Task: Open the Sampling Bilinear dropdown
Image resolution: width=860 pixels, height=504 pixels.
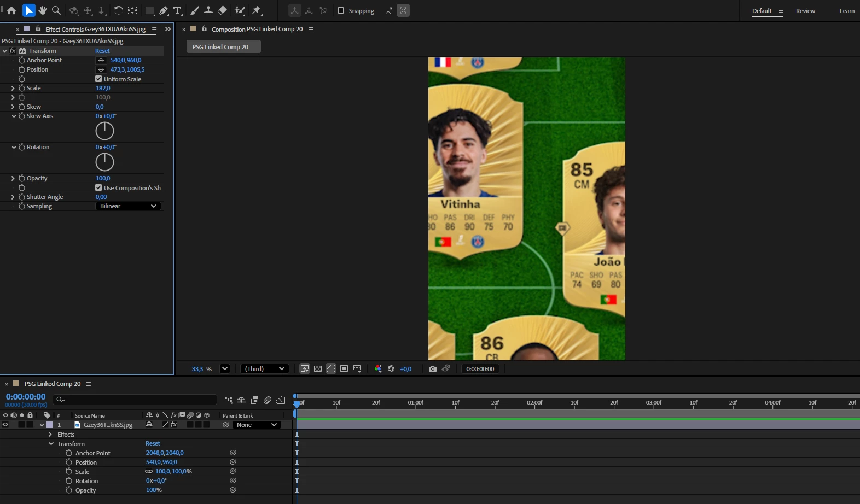Action: pyautogui.click(x=128, y=206)
